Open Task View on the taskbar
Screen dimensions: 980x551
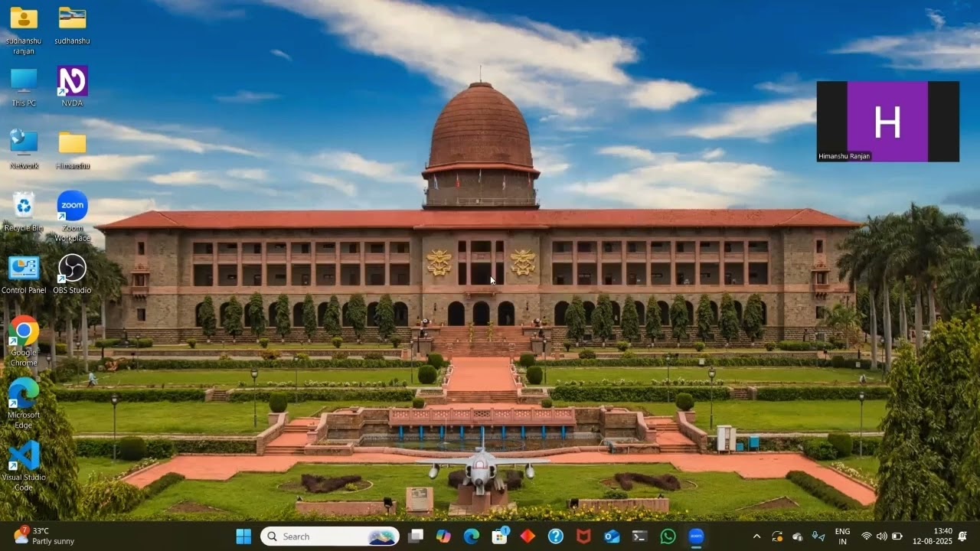pos(416,536)
